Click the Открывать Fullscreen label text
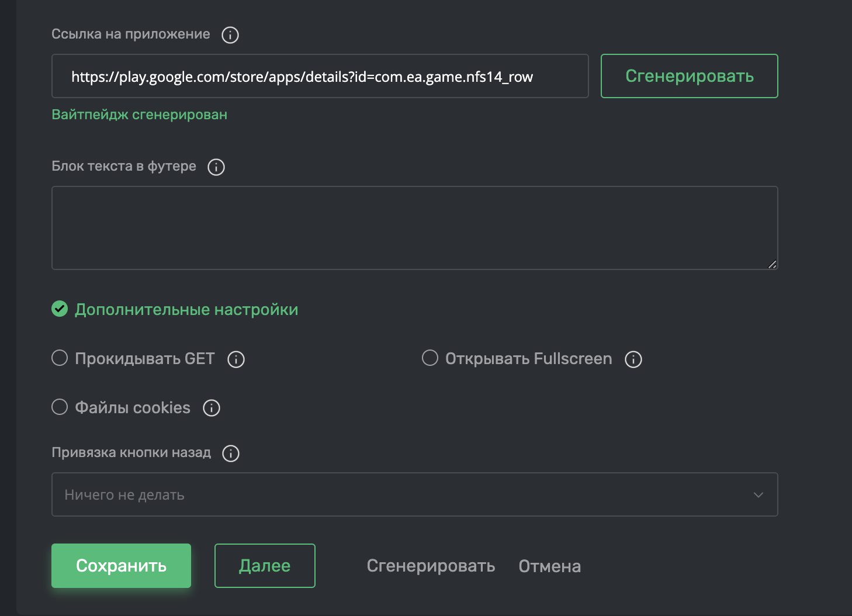 529,359
